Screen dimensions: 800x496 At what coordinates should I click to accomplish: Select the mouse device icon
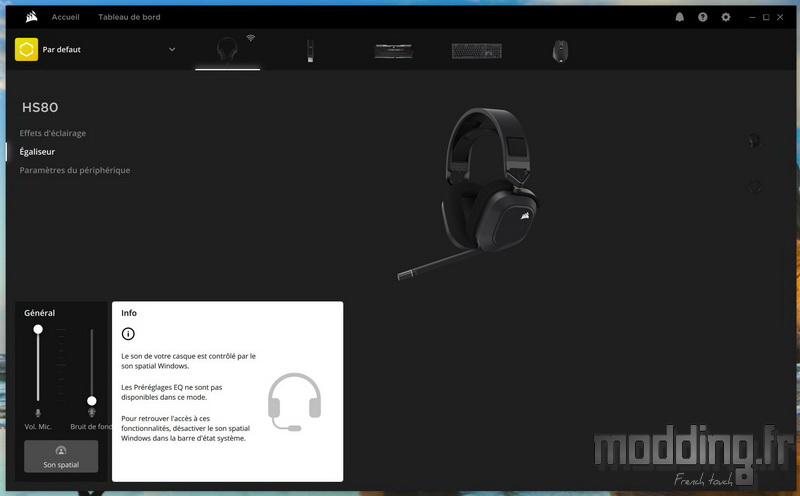point(560,51)
